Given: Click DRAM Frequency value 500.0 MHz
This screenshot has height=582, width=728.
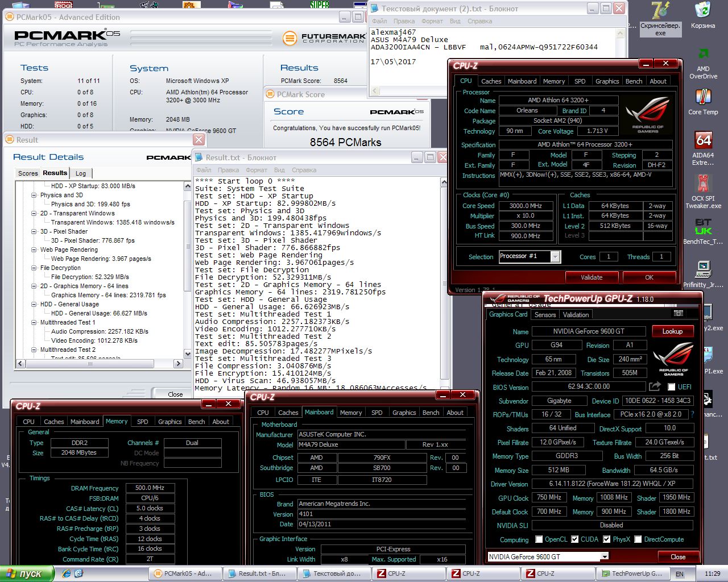Looking at the screenshot, I should point(150,488).
